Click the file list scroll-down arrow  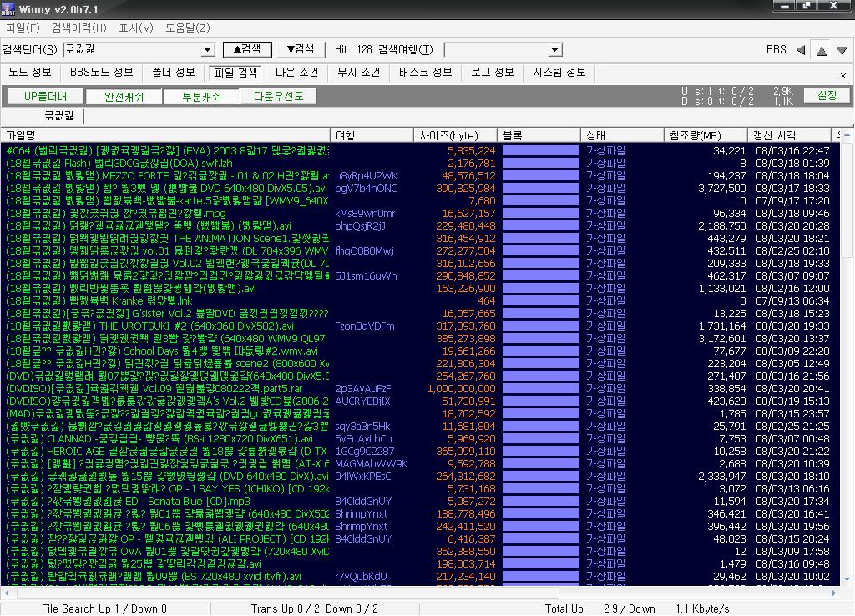tap(847, 579)
